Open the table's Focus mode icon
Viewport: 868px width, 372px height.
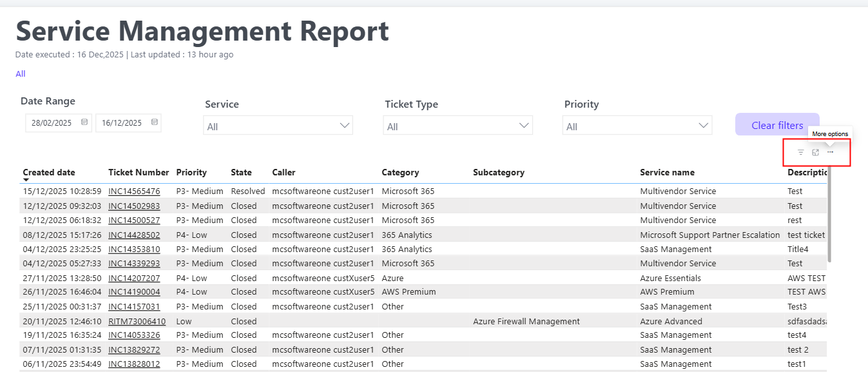click(815, 152)
